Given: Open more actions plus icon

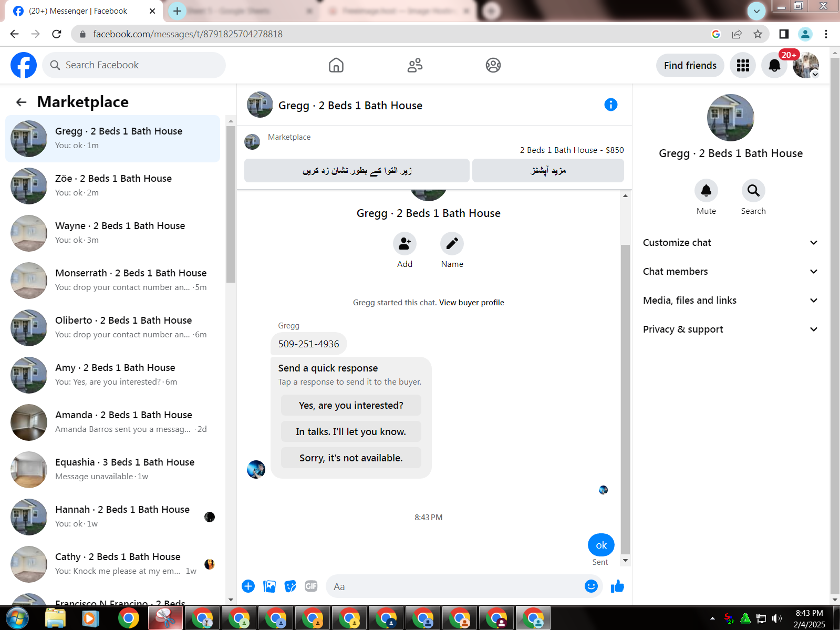Looking at the screenshot, I should click(248, 586).
